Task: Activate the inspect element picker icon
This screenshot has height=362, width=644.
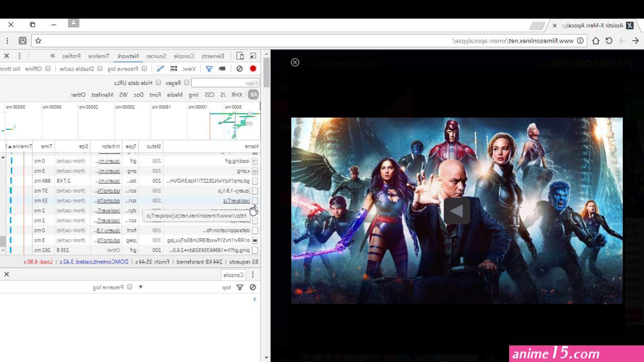Action: click(x=253, y=56)
